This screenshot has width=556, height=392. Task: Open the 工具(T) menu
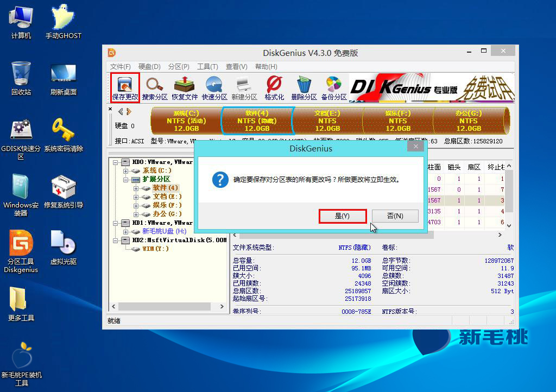(x=207, y=67)
